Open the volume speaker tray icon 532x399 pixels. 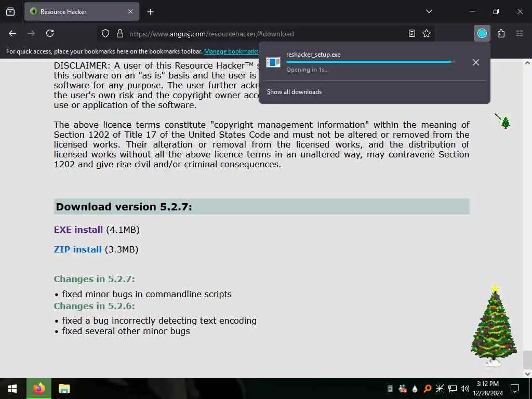pyautogui.click(x=464, y=389)
